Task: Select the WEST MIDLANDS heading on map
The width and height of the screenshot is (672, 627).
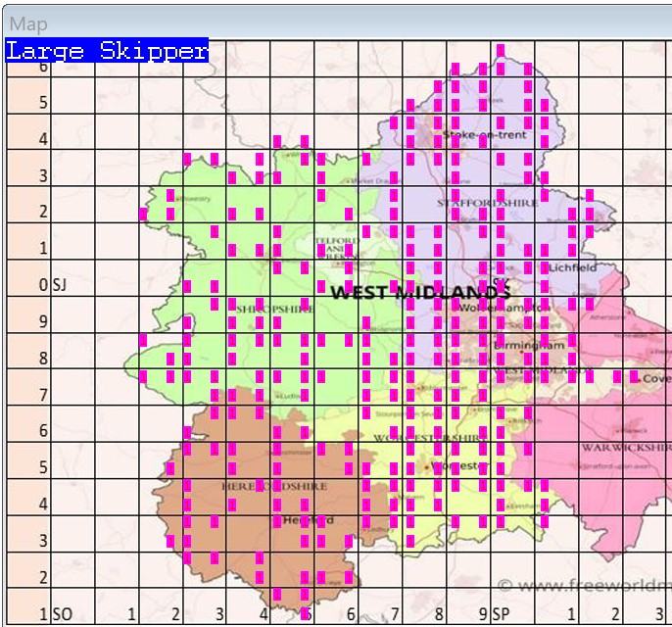Action: click(420, 293)
